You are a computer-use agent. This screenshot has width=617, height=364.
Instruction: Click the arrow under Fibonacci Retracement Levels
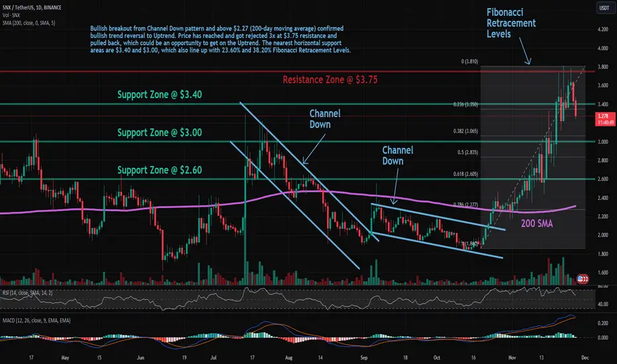[x=525, y=51]
